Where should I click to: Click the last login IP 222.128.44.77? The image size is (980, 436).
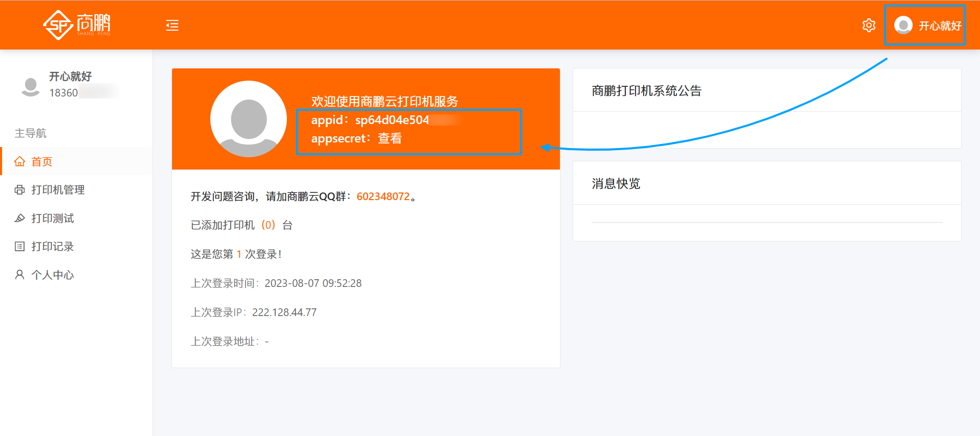284,312
